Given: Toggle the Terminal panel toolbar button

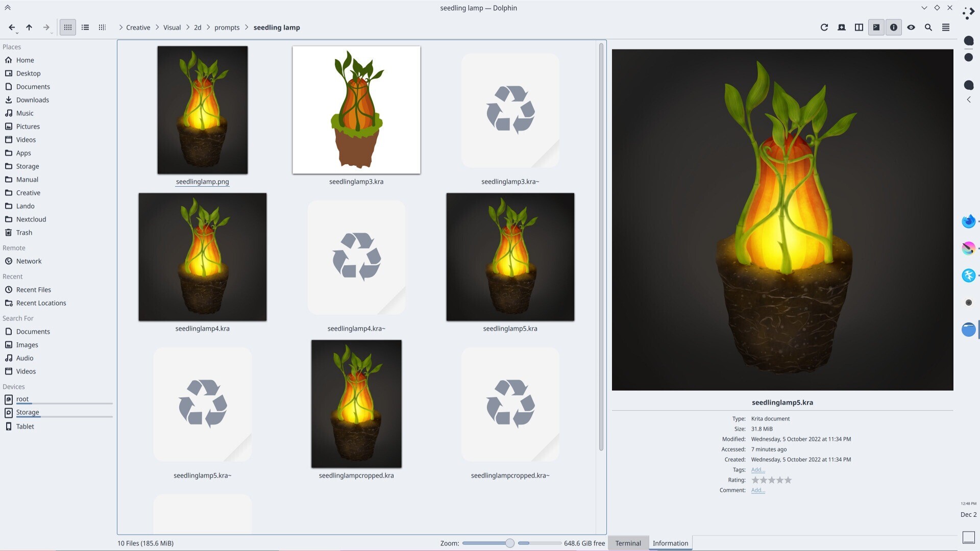Looking at the screenshot, I should pyautogui.click(x=876, y=28).
